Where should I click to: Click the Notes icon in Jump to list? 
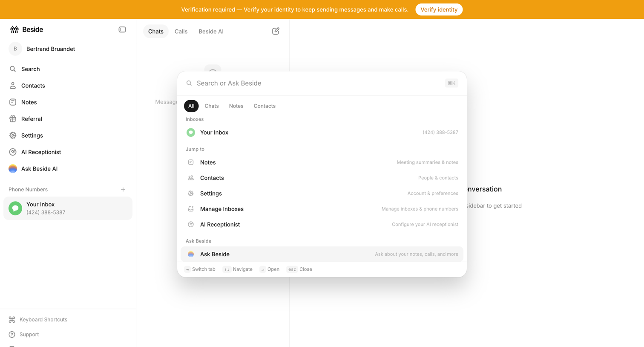tap(191, 162)
